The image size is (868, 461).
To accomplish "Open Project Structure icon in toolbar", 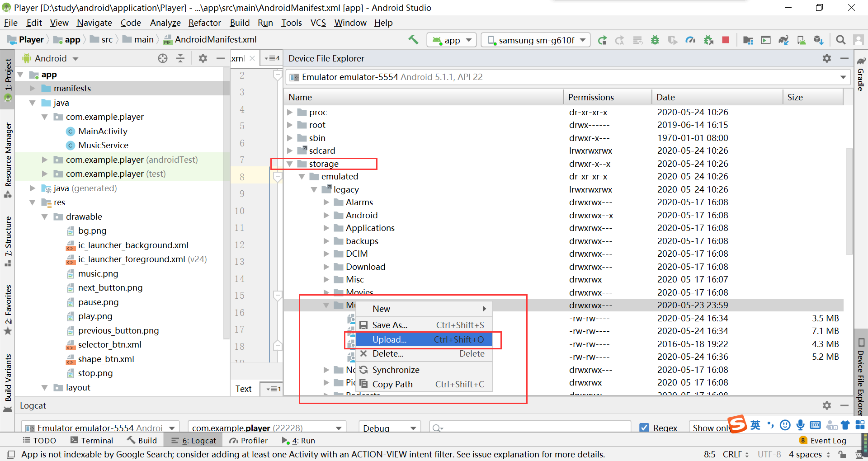I will point(748,40).
